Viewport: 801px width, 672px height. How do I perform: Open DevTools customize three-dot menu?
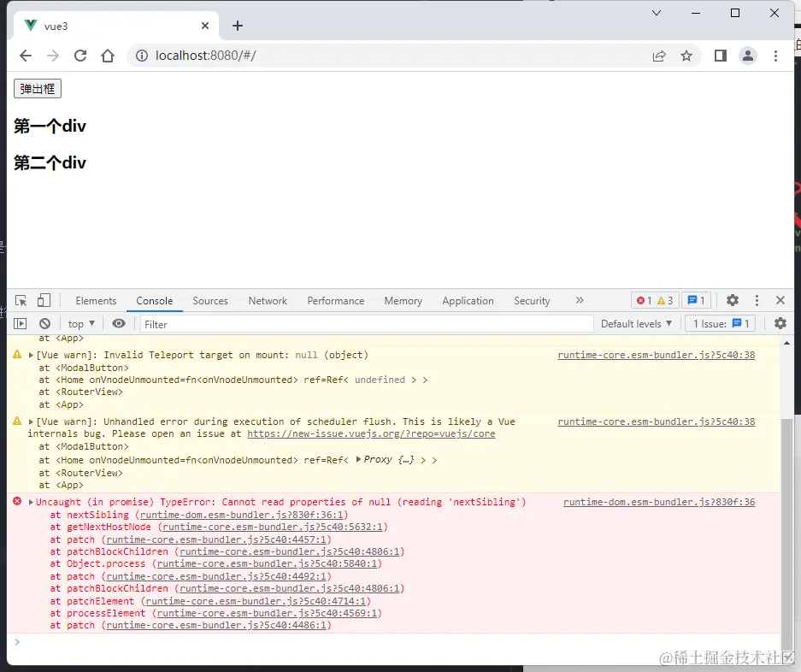click(757, 300)
